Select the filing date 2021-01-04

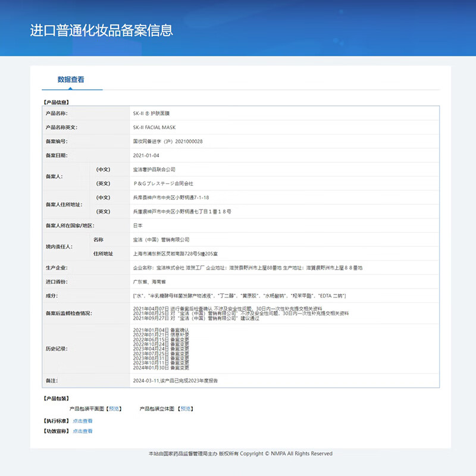(147, 155)
